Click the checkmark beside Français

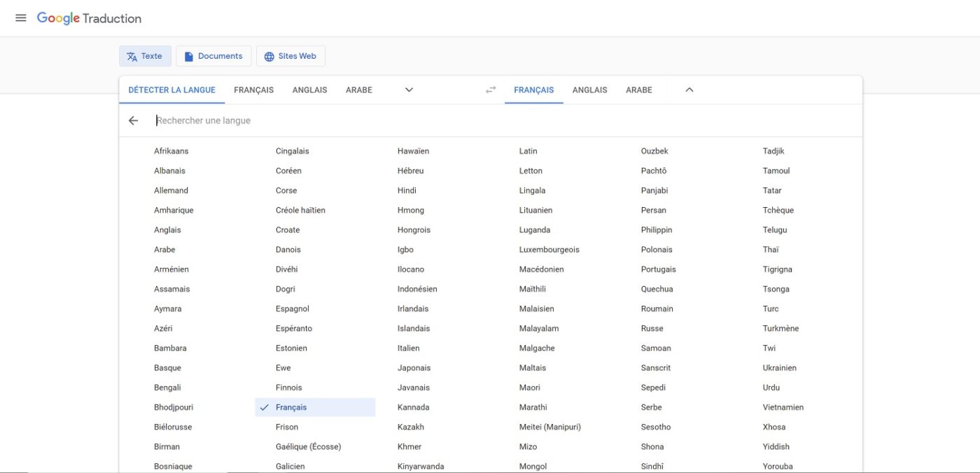[x=263, y=407]
